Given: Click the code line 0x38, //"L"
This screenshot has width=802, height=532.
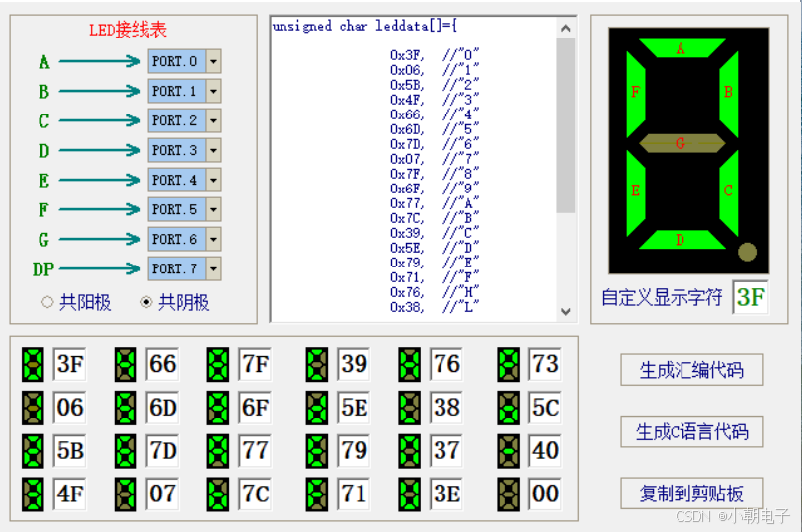Looking at the screenshot, I should [x=435, y=307].
